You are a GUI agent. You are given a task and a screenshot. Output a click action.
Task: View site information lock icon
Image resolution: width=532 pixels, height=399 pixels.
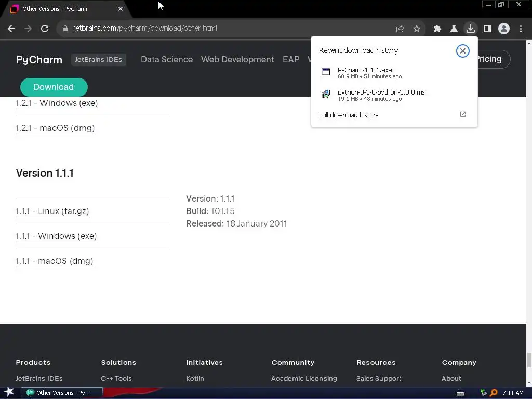coord(65,29)
